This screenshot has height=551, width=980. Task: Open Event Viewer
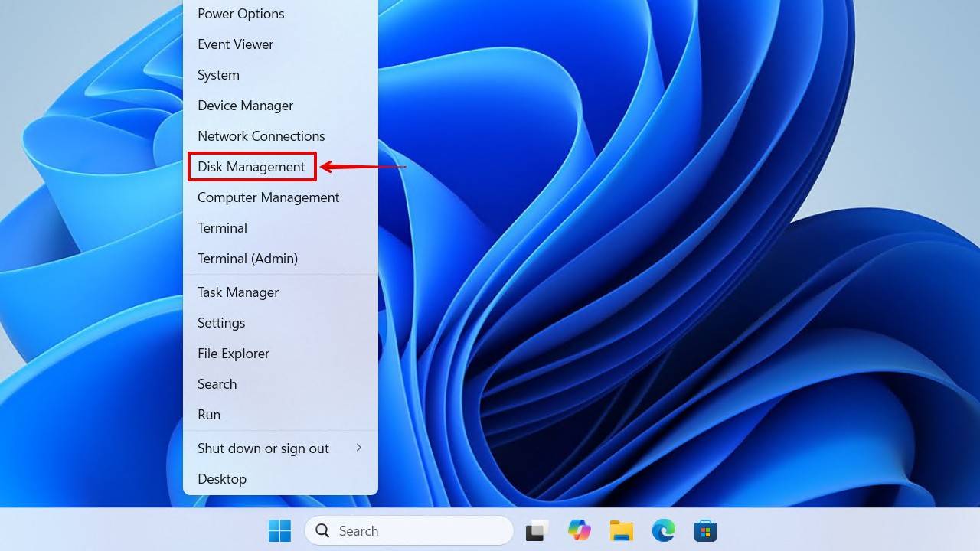[x=235, y=44]
